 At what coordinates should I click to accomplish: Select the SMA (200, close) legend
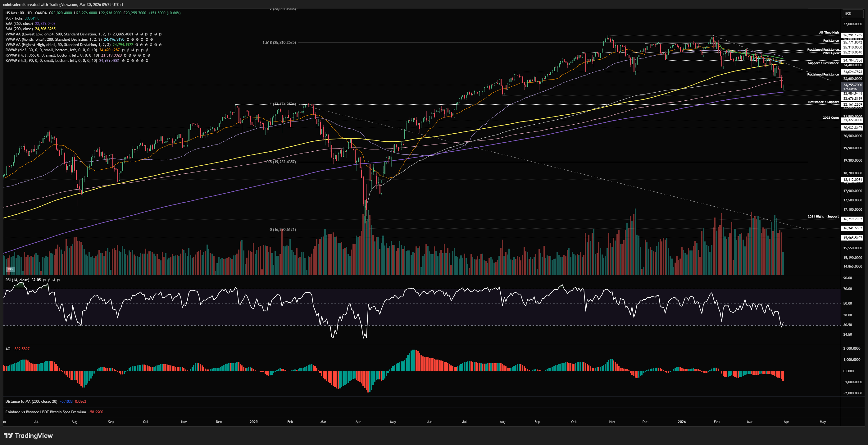[19, 29]
